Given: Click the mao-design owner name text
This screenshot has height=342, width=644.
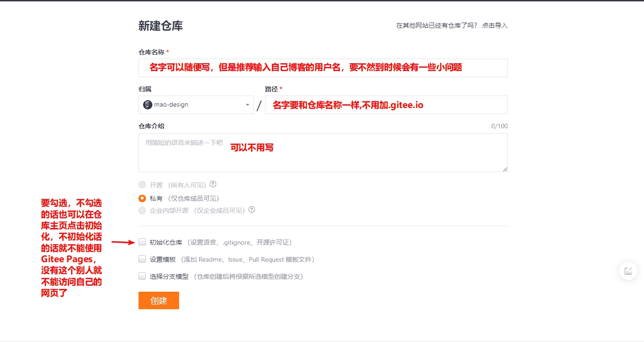Looking at the screenshot, I should [171, 105].
